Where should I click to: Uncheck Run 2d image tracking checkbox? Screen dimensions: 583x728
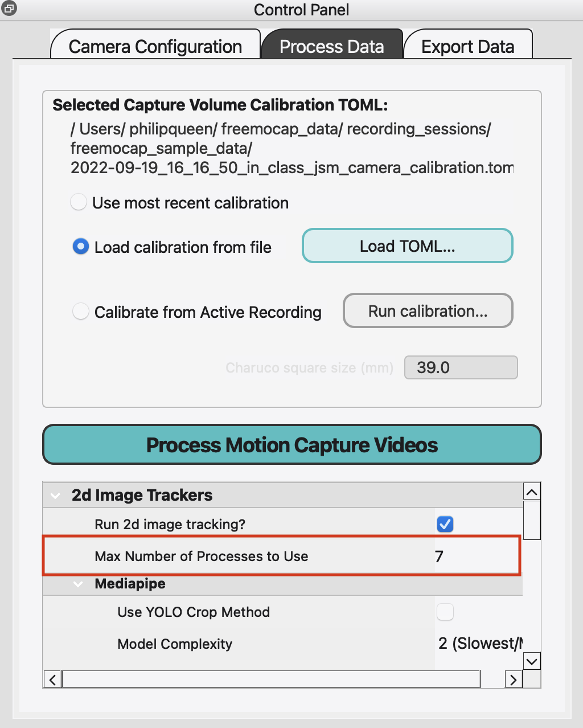tap(445, 524)
